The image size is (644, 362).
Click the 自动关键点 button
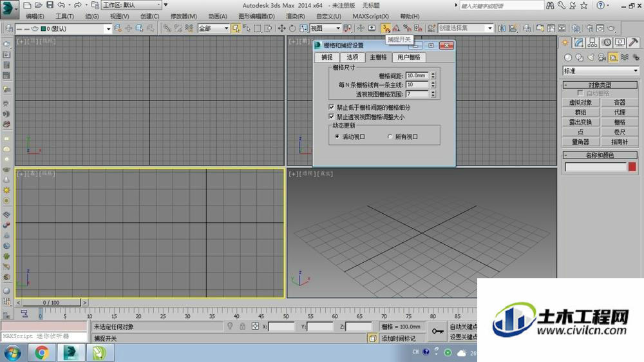point(463,327)
